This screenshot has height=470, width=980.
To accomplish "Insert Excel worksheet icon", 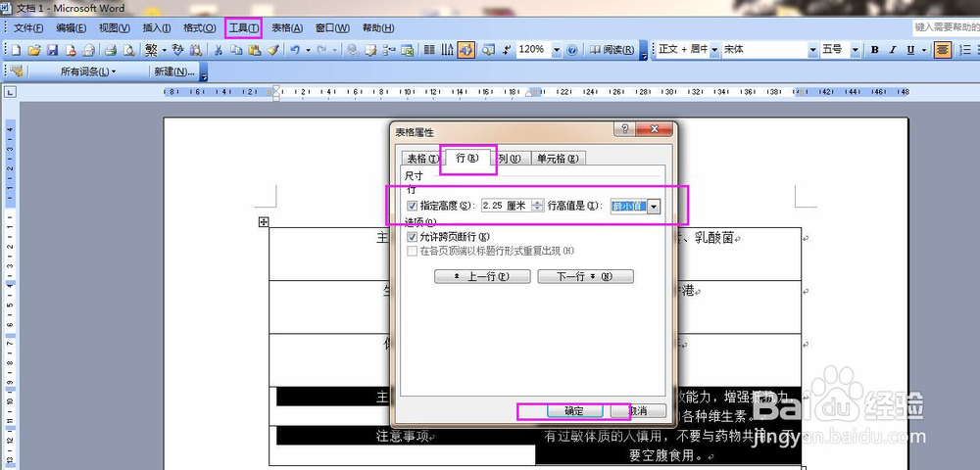I will (x=407, y=50).
